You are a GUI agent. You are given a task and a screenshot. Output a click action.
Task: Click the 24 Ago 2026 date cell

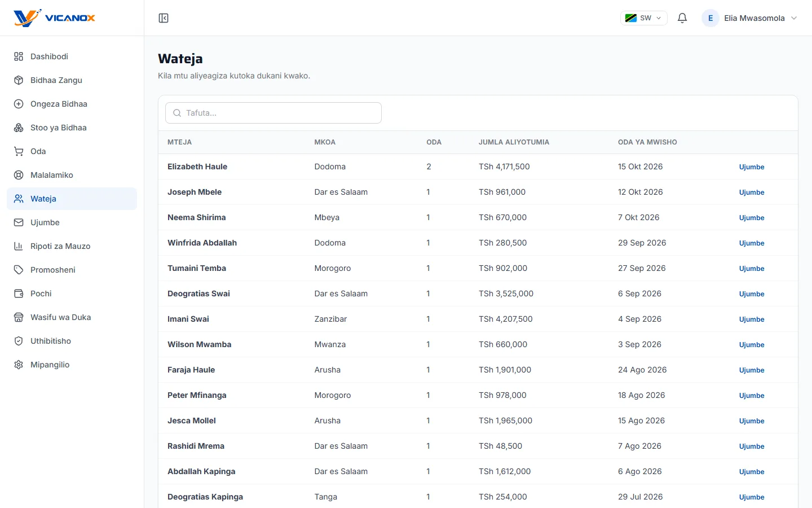[x=642, y=370]
